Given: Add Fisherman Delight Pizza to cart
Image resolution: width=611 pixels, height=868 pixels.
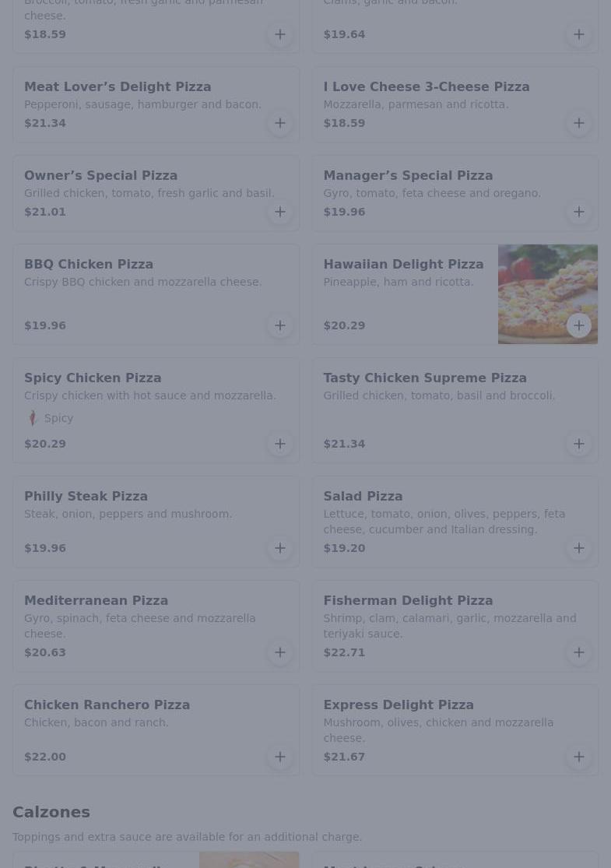Looking at the screenshot, I should coord(579,652).
